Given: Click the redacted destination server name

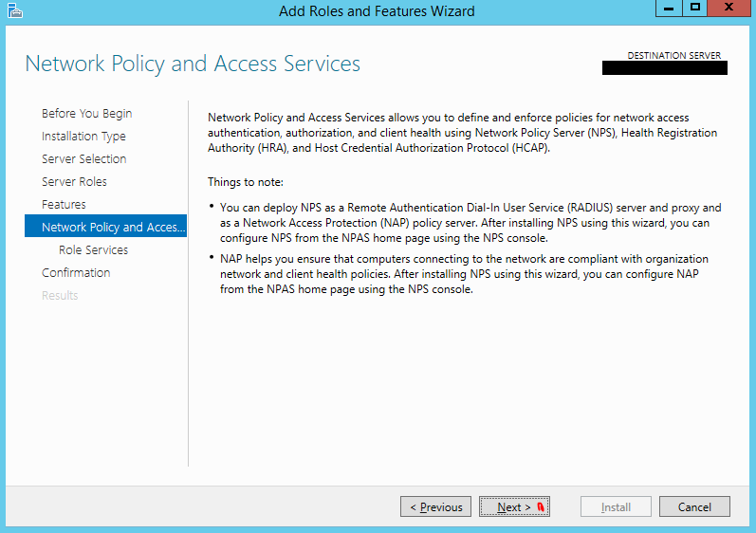Looking at the screenshot, I should pyautogui.click(x=664, y=67).
